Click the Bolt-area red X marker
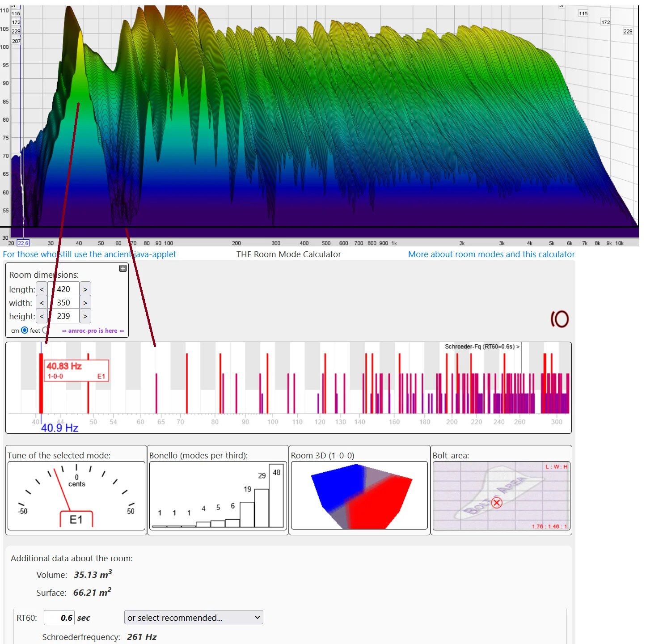Viewport: 663px width, 644px height. click(497, 503)
